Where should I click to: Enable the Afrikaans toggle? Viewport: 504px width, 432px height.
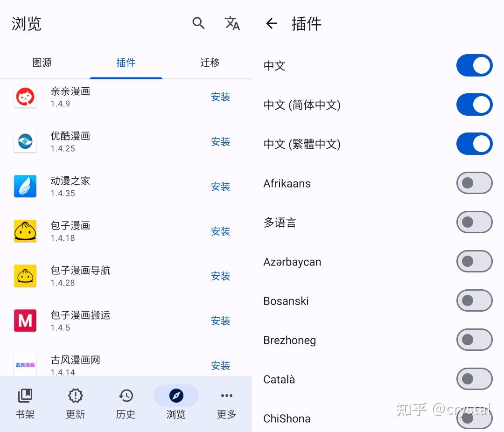[x=475, y=183]
